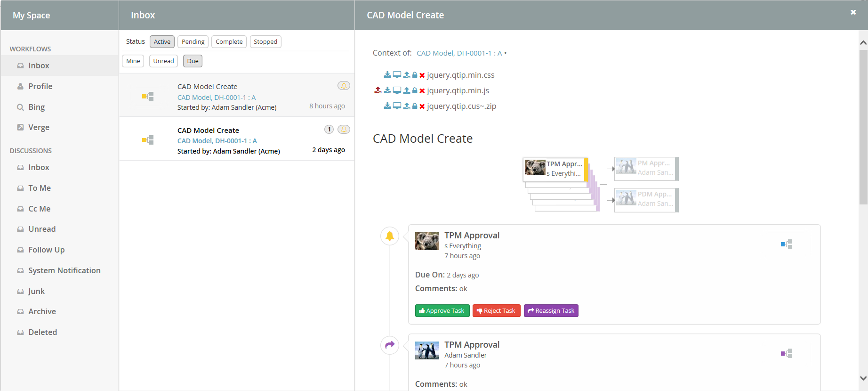The image size is (868, 391).
Task: Open workflow icon on s Everything task
Action: 786,244
